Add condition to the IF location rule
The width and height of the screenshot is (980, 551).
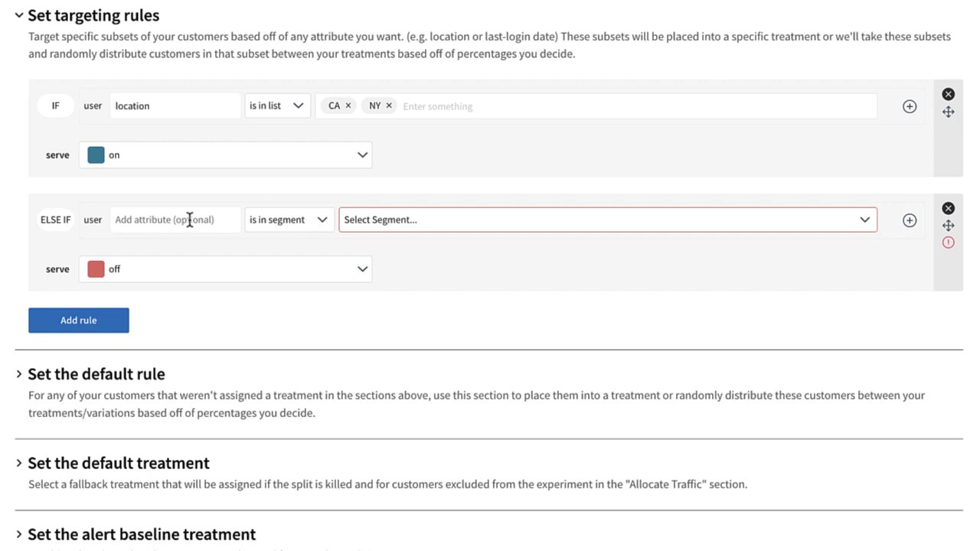click(x=909, y=106)
